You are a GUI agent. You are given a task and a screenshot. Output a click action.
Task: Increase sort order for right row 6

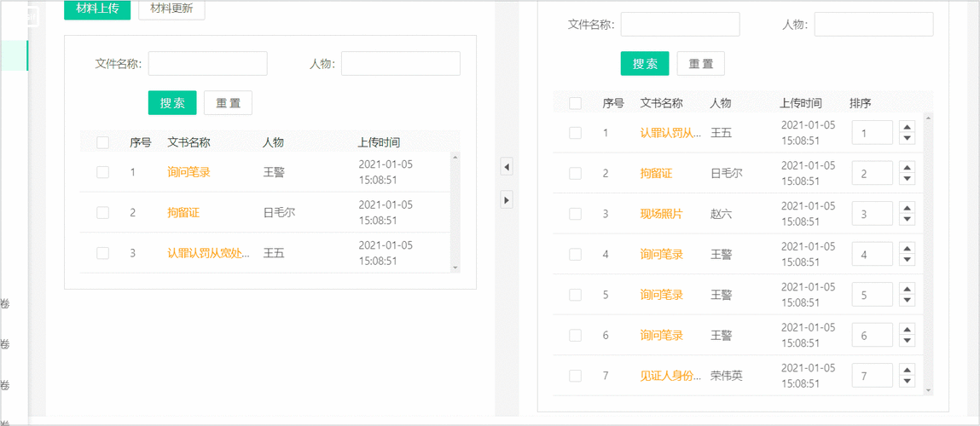pos(907,329)
